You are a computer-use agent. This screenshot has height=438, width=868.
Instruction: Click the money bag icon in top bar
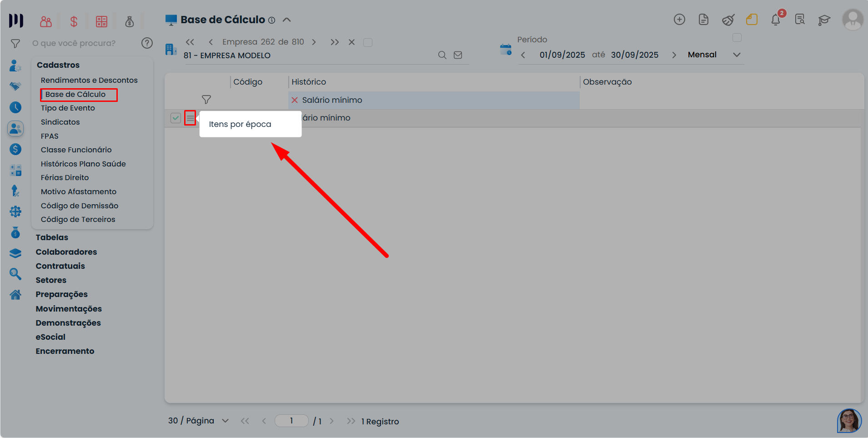pos(130,21)
